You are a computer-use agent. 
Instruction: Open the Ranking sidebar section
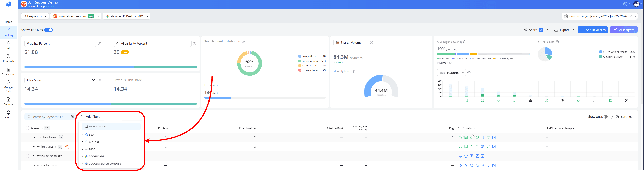pos(9,32)
